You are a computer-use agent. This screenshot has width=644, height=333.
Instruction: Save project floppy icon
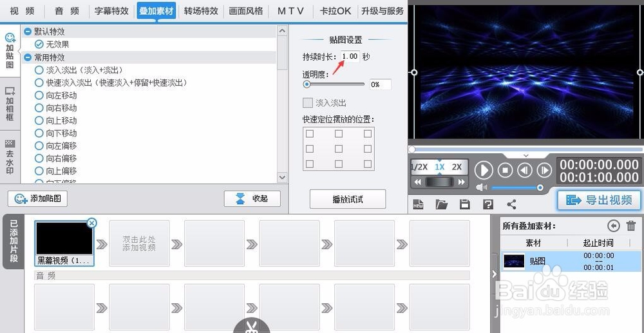click(464, 204)
